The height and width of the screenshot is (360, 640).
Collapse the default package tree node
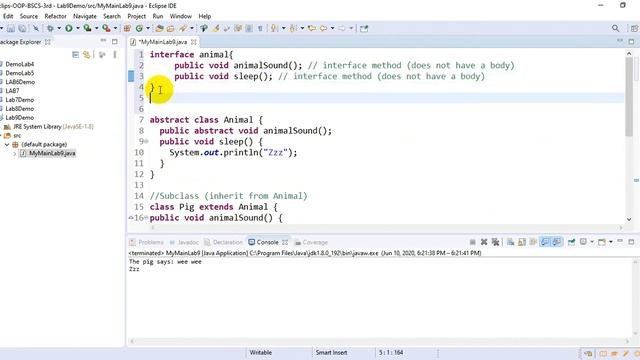[x=7, y=144]
